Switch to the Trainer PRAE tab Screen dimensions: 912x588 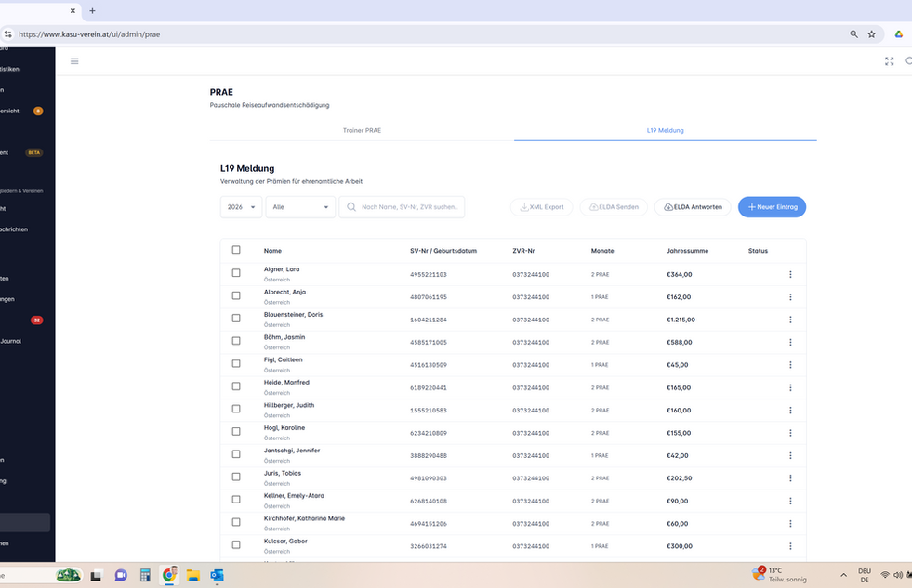[362, 130]
